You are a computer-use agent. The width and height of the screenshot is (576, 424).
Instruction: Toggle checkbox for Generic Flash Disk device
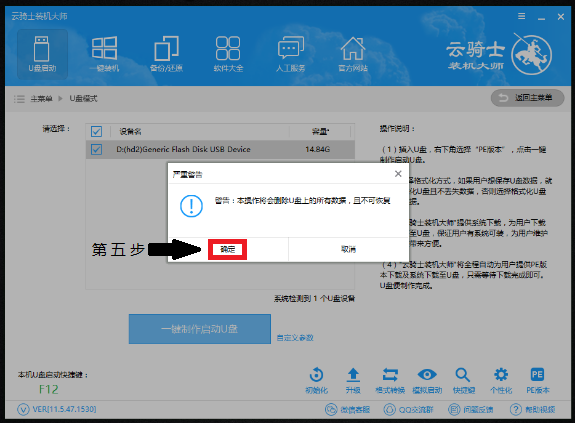point(96,150)
